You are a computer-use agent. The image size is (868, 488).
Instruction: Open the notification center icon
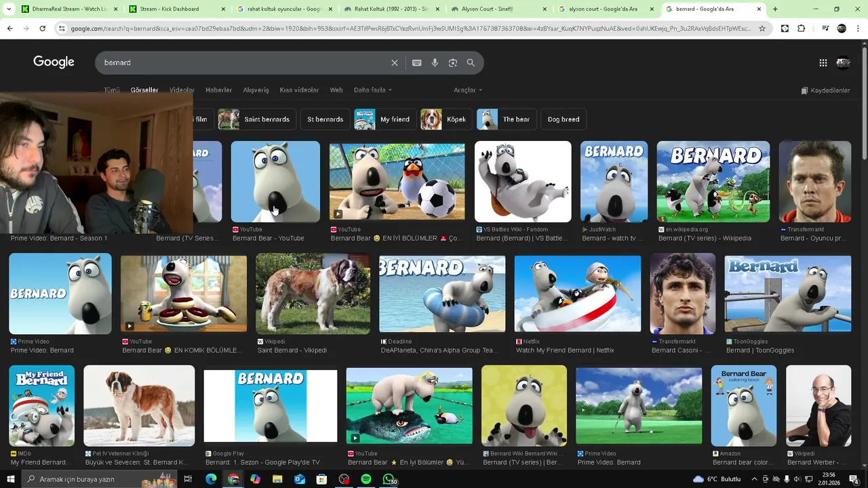coord(854,479)
